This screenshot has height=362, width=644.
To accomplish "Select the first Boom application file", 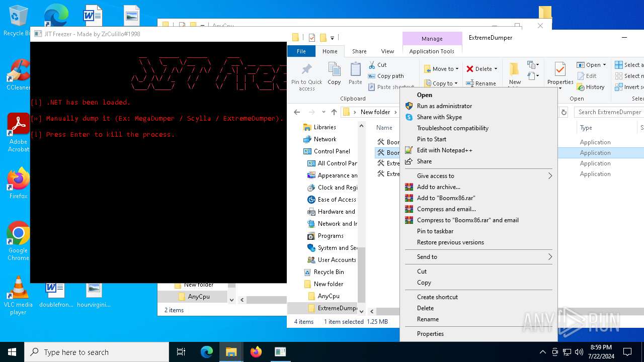I will 388,142.
